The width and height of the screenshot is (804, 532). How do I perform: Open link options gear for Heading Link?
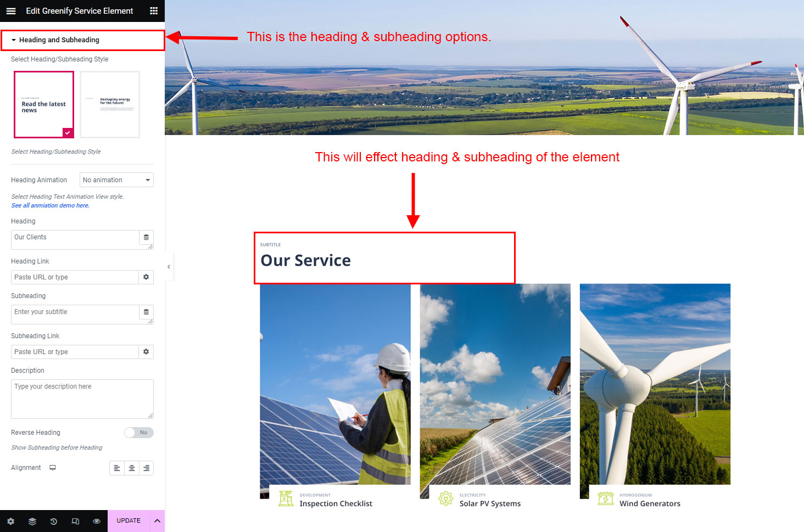click(146, 277)
